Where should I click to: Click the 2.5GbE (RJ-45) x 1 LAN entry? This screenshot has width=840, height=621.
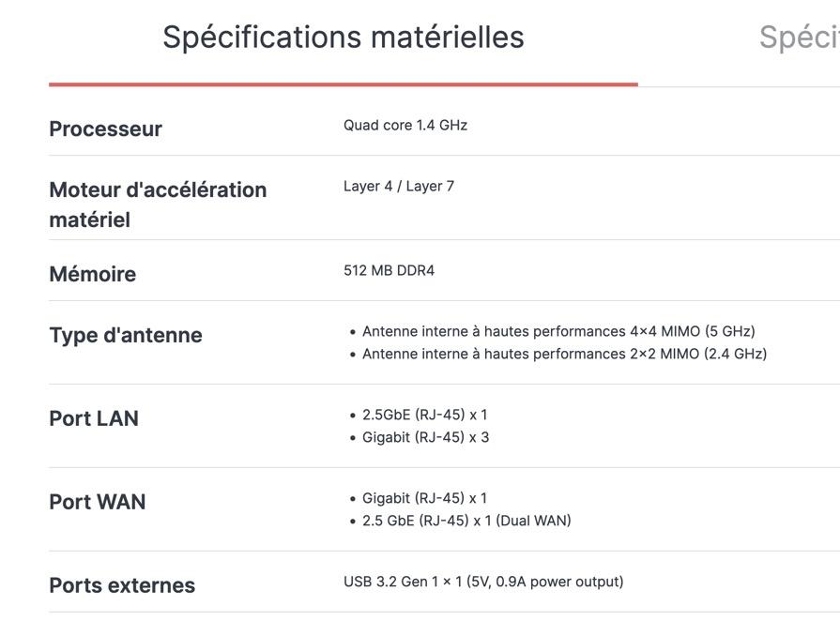click(x=424, y=416)
